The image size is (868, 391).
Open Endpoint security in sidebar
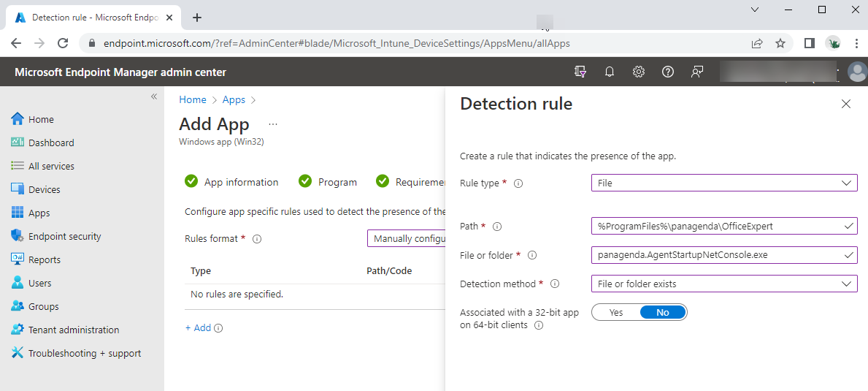click(64, 236)
